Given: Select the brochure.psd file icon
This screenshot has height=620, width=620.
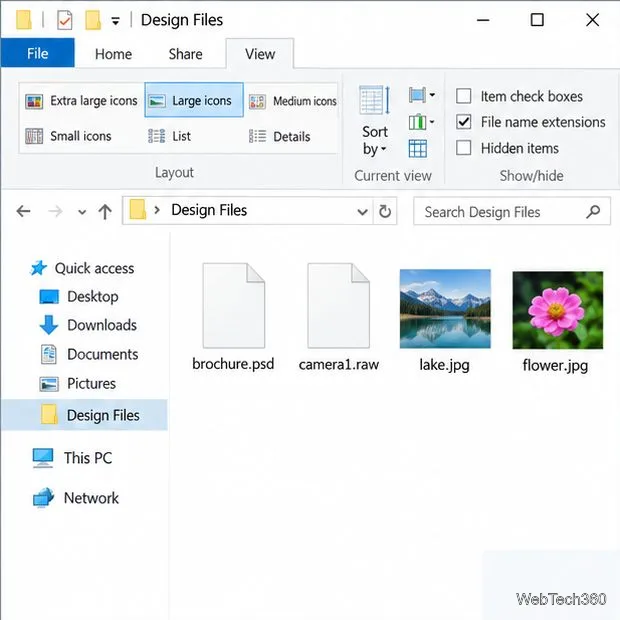Looking at the screenshot, I should click(x=234, y=306).
